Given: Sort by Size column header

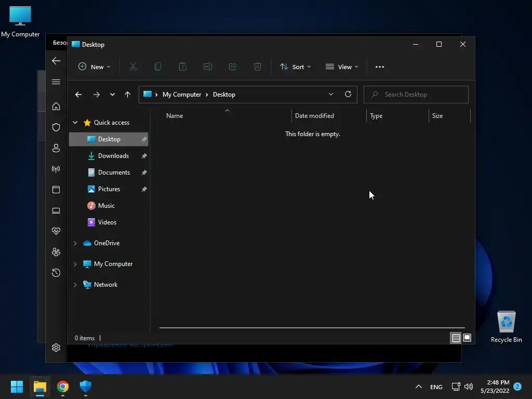Looking at the screenshot, I should (x=449, y=116).
